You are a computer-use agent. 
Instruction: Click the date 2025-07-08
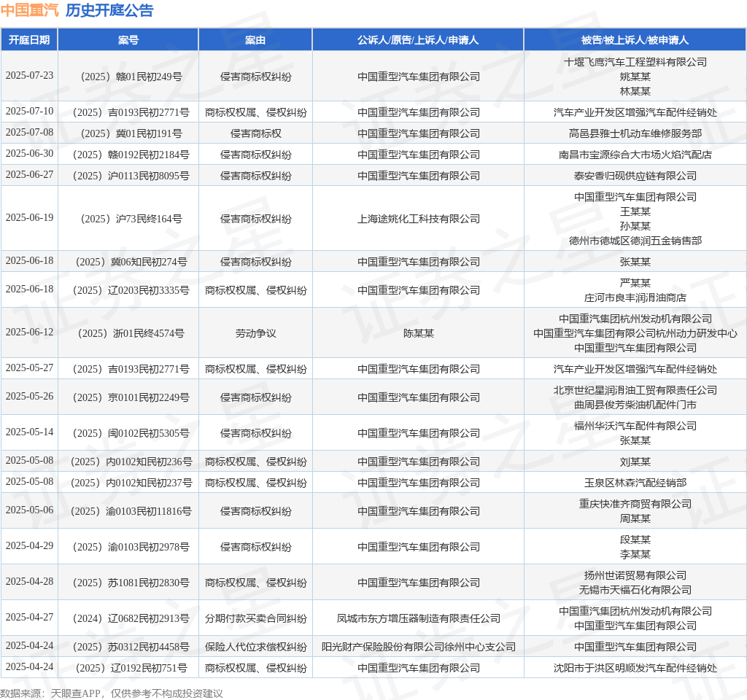click(29, 133)
